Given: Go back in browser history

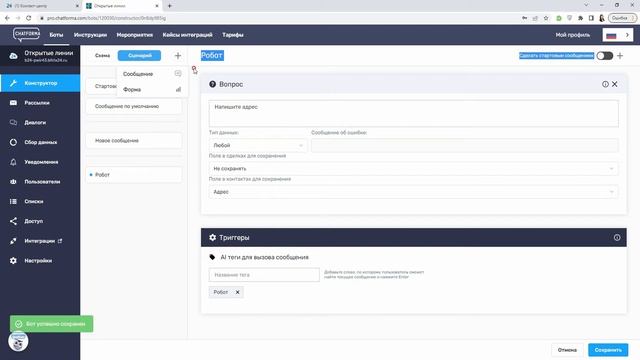Looking at the screenshot, I should pos(7,18).
